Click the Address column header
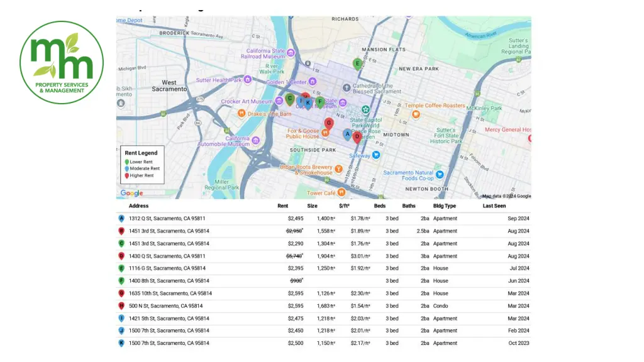The image size is (644, 362). (x=139, y=206)
